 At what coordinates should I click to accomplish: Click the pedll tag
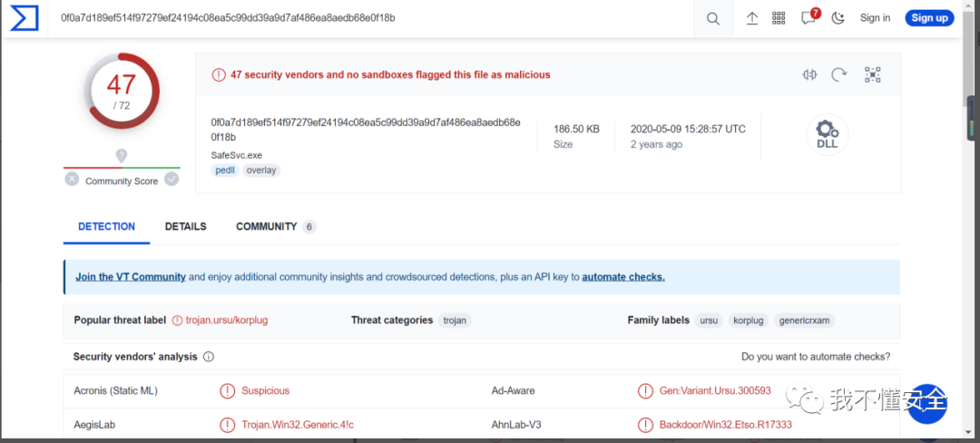point(226,170)
